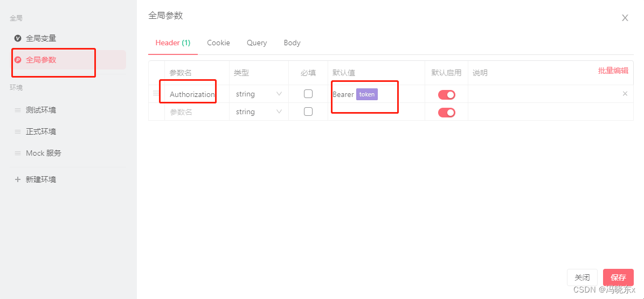Click the plus icon beside 新建环境
The width and height of the screenshot is (644, 299).
(x=18, y=179)
